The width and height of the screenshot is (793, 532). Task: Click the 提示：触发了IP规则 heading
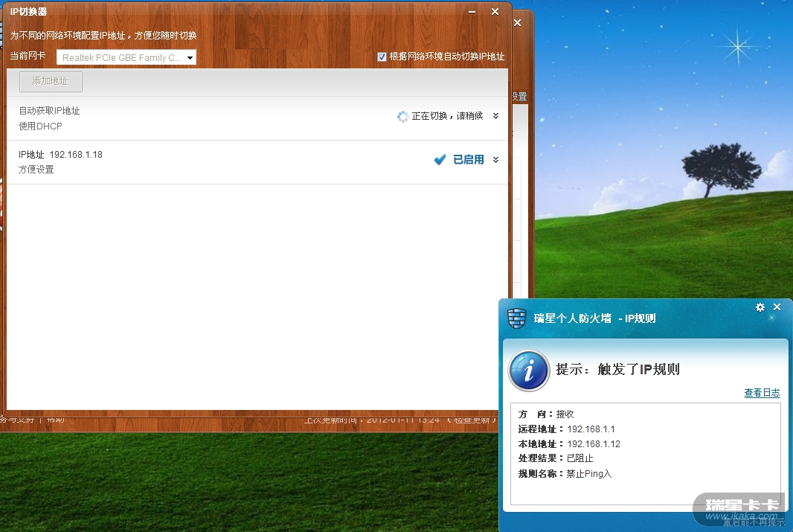tap(617, 369)
